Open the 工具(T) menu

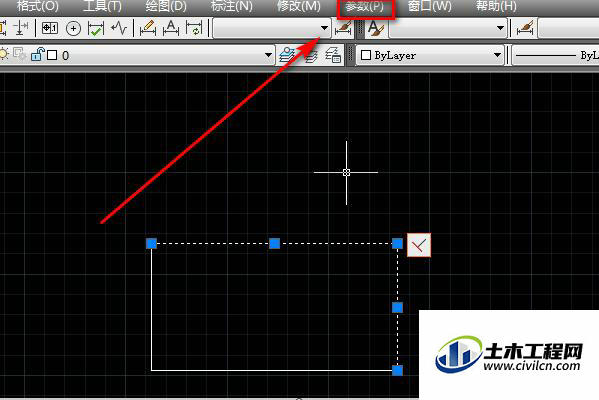tap(102, 6)
